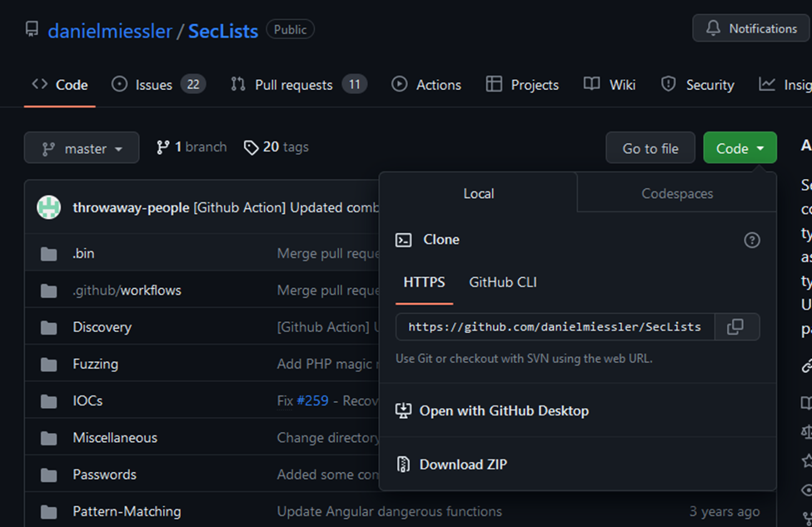Click the Miscellaneous folder icon
This screenshot has height=527, width=812.
[48, 438]
